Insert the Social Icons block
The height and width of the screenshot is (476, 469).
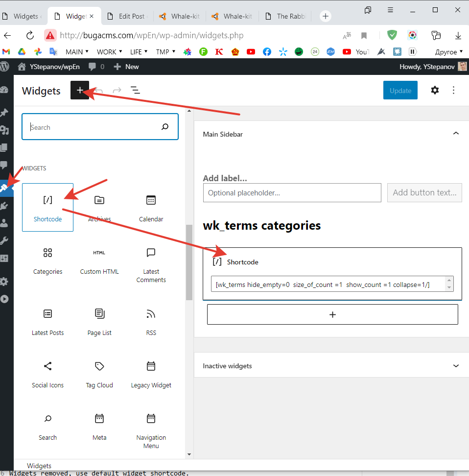[x=47, y=375]
